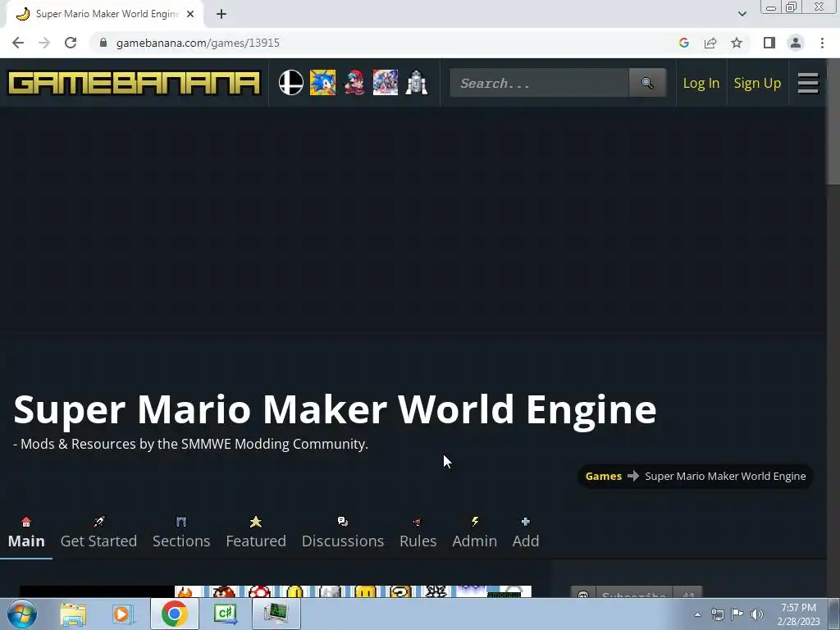
Task: Open the C# application in taskbar
Action: click(x=225, y=614)
